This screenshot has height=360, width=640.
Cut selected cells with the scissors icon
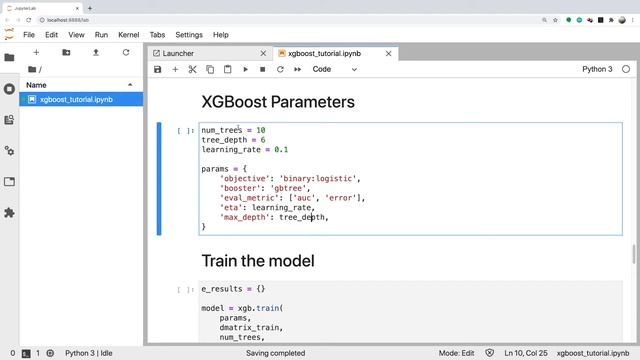point(192,69)
